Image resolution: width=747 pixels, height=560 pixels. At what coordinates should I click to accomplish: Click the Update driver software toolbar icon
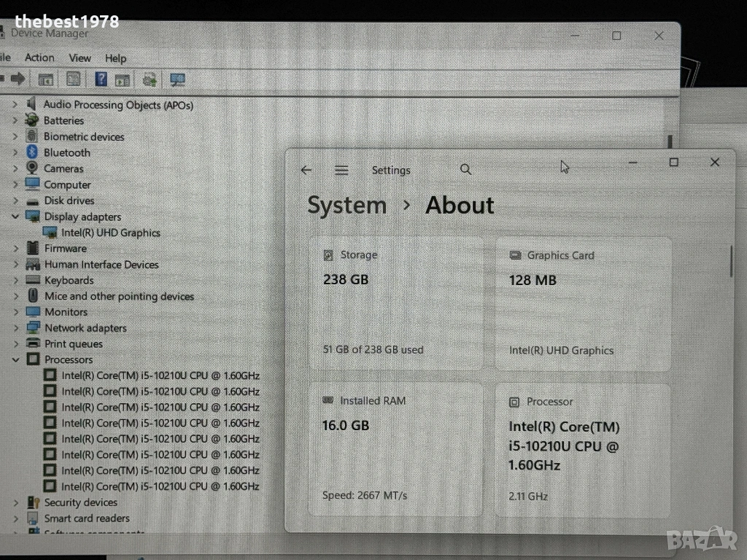coord(150,79)
